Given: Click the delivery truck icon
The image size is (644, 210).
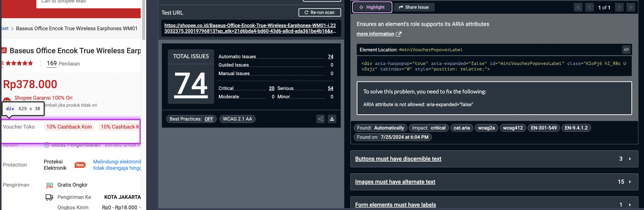Looking at the screenshot, I should (49, 197).
